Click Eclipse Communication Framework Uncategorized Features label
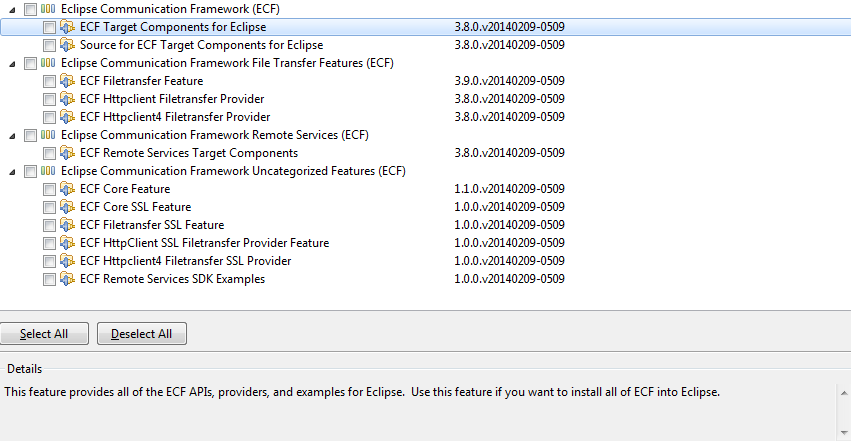 (x=233, y=170)
